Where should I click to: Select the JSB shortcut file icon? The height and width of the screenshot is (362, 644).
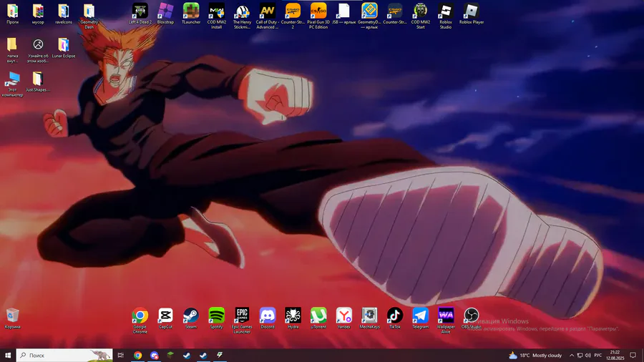[x=343, y=13]
